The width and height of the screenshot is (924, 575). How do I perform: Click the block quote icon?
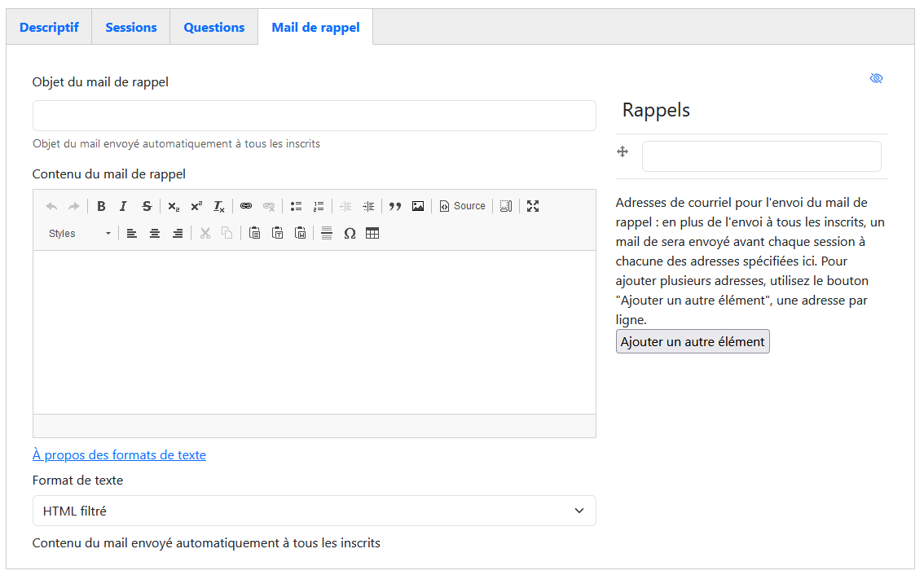click(395, 206)
